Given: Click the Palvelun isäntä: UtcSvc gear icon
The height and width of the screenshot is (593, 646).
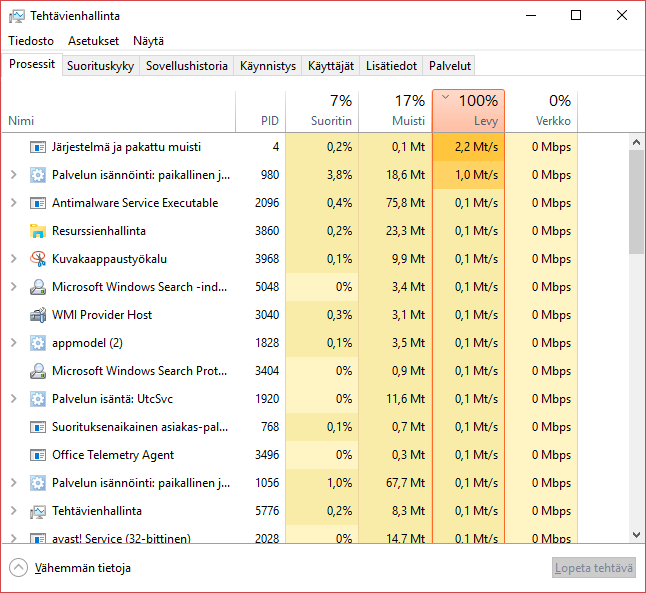Looking at the screenshot, I should click(37, 399).
